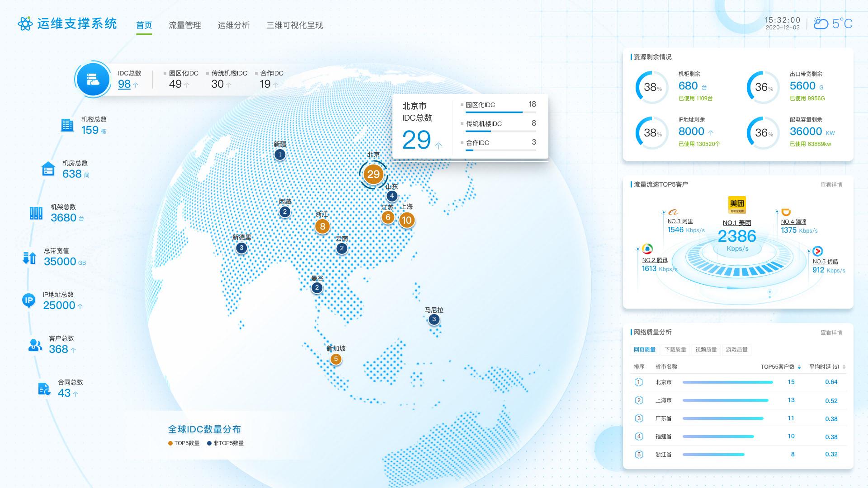
Task: Click the rack total (机架总数) icon
Action: pyautogui.click(x=36, y=213)
